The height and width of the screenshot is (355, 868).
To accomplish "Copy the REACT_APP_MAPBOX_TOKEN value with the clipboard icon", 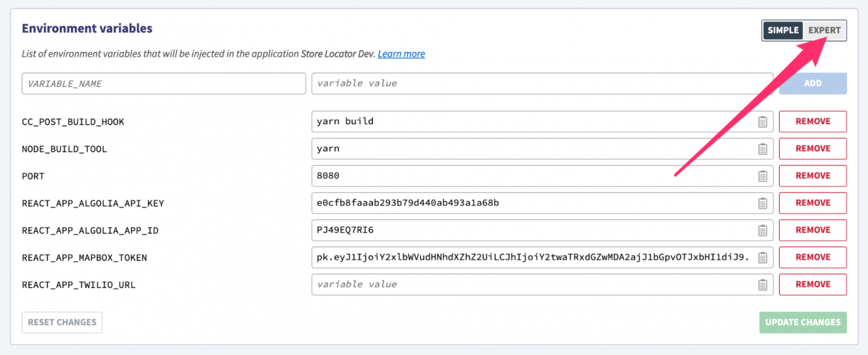I will click(x=762, y=257).
